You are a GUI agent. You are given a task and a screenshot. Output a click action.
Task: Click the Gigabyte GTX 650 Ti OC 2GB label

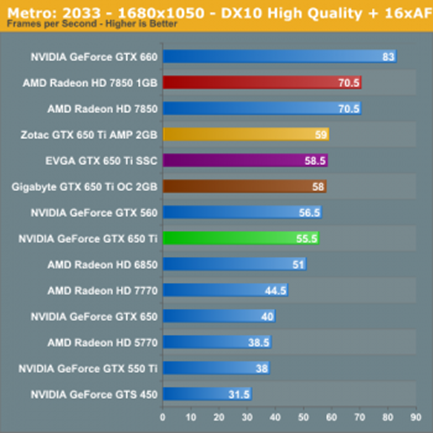click(84, 187)
